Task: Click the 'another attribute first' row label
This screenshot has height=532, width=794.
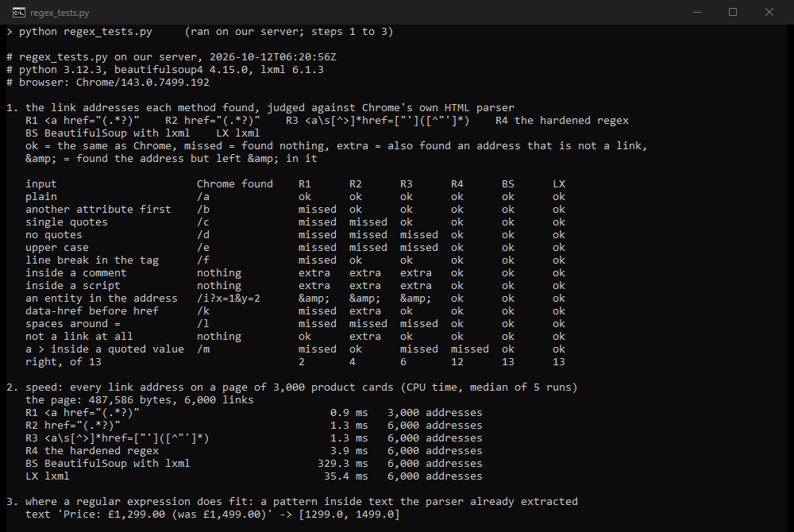Action: (98, 209)
